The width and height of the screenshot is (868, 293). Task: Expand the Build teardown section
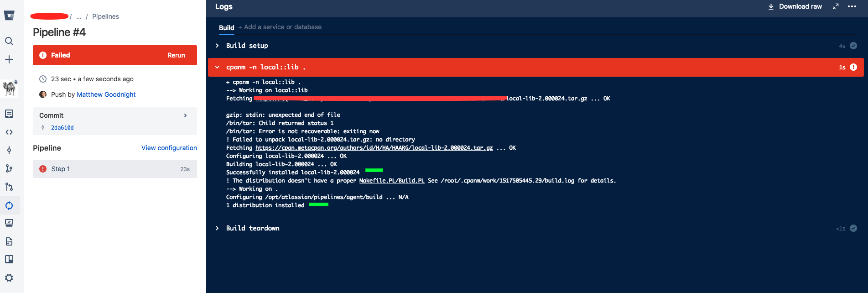click(x=217, y=228)
